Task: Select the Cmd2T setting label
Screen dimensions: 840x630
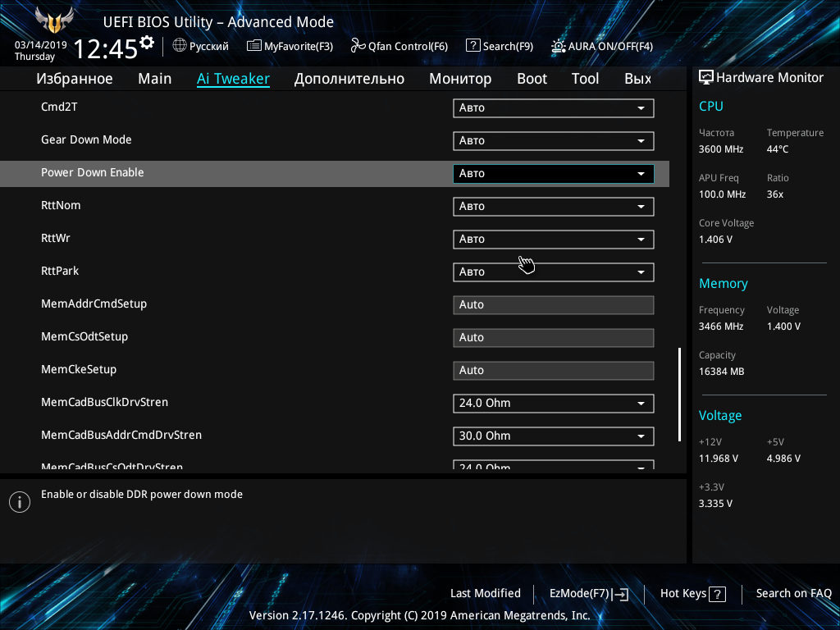Action: [x=59, y=107]
